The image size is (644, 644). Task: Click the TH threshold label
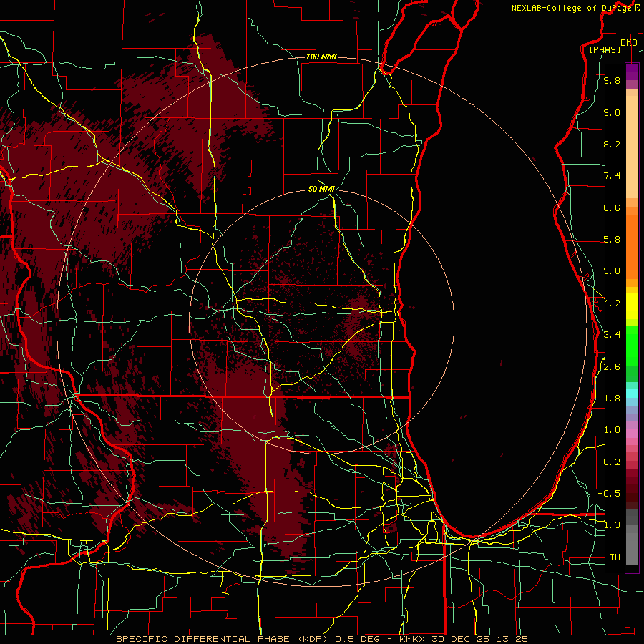pos(615,557)
